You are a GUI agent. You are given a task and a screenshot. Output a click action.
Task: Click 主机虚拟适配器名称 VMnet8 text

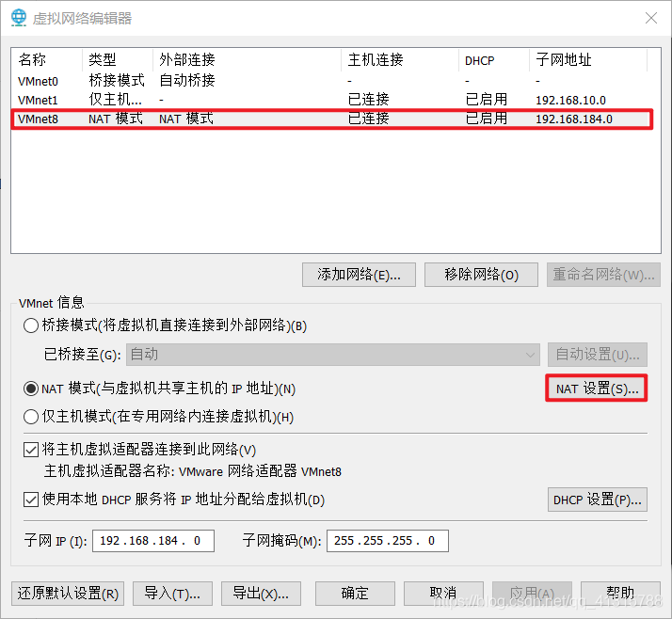tap(192, 471)
